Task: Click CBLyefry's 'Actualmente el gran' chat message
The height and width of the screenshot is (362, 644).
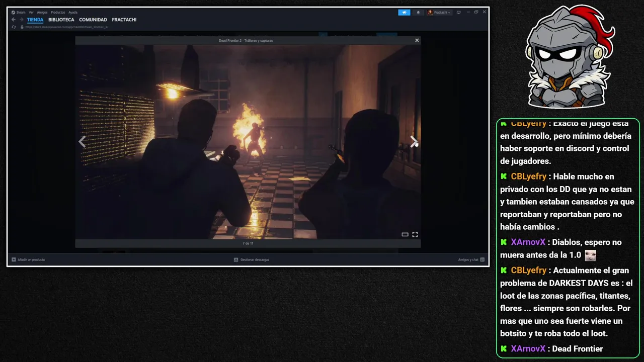Action: point(566,302)
